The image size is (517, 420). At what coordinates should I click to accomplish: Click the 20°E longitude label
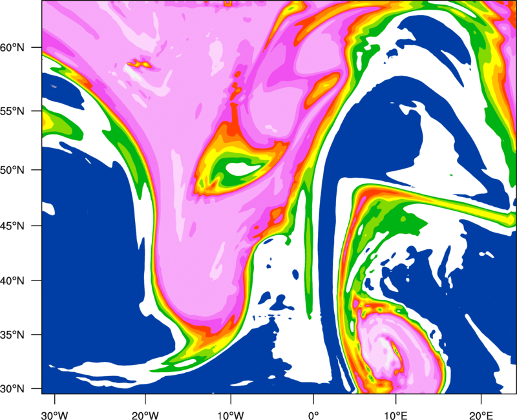pyautogui.click(x=481, y=415)
